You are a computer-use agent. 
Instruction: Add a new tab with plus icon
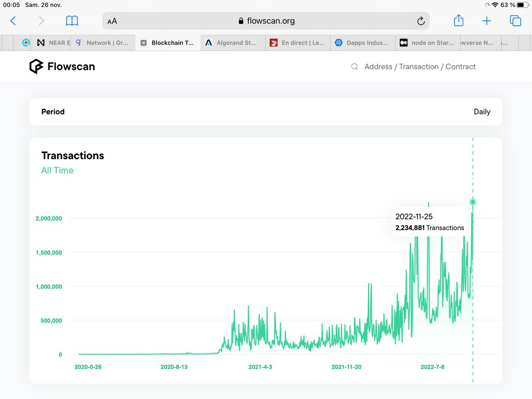click(487, 20)
